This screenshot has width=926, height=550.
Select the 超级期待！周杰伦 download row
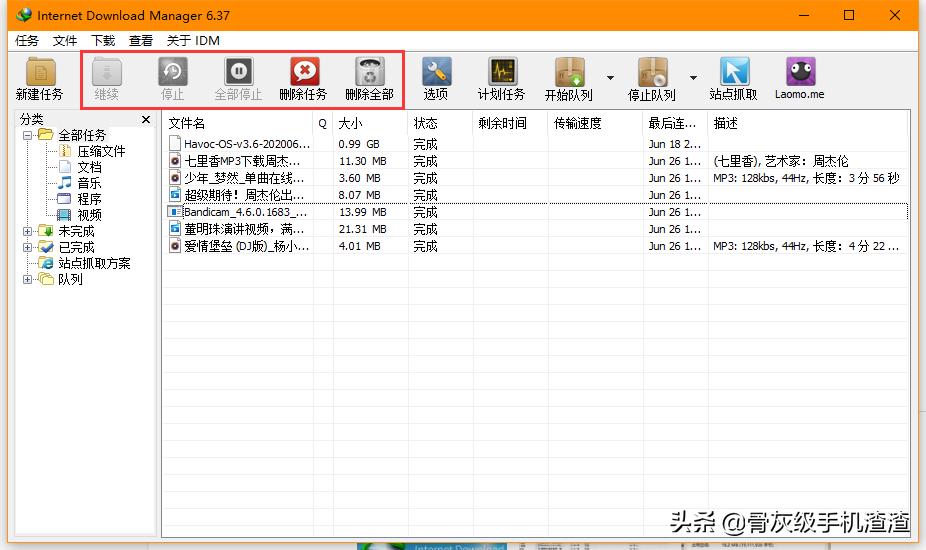point(536,195)
